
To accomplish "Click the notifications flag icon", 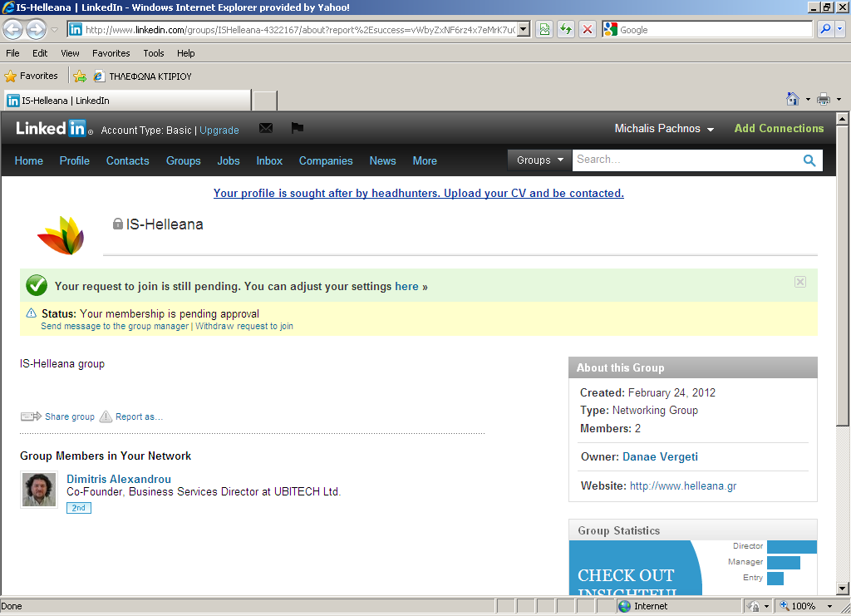I will 297,128.
